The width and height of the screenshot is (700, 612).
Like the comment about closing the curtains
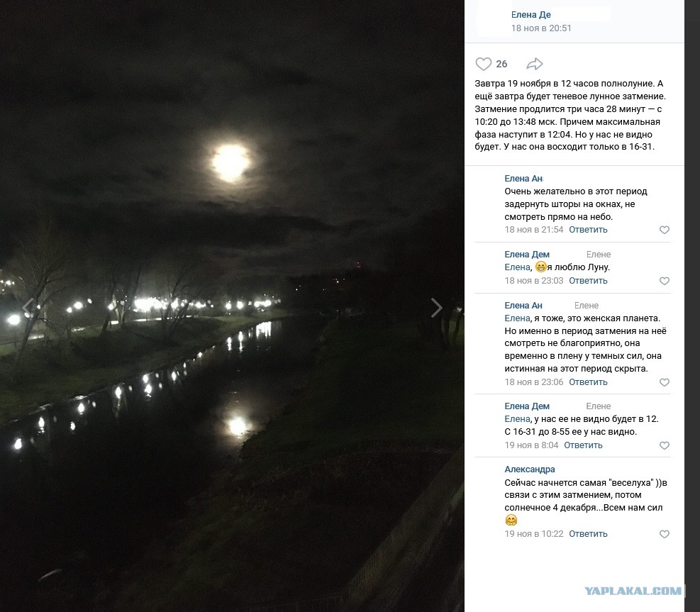pyautogui.click(x=665, y=230)
